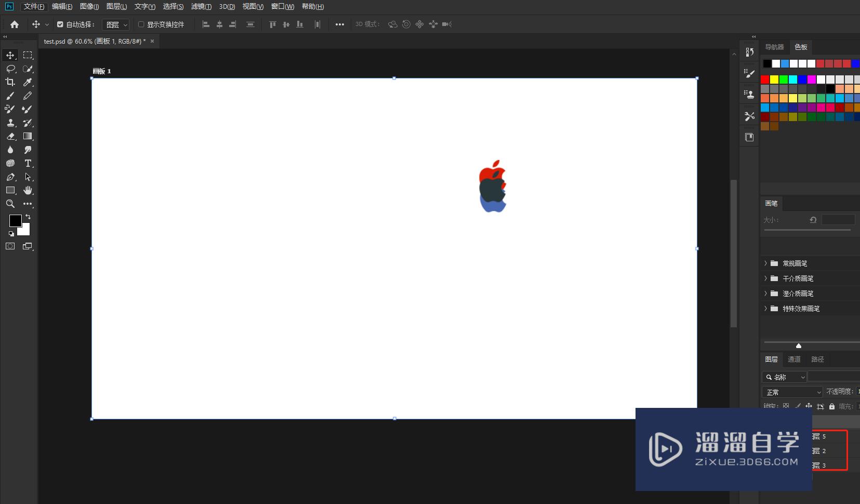Close the test.psd document tab
The height and width of the screenshot is (504, 860).
pos(152,41)
